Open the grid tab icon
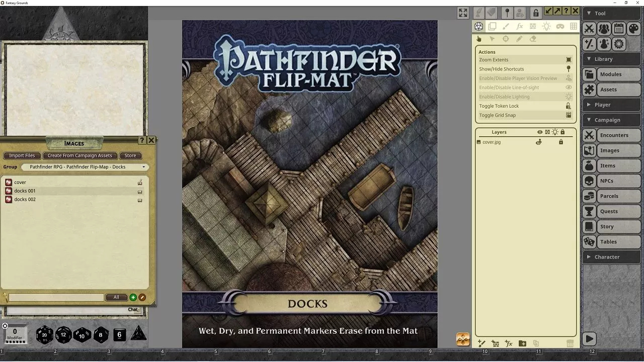Viewport: 644px width, 362px height. tap(573, 26)
